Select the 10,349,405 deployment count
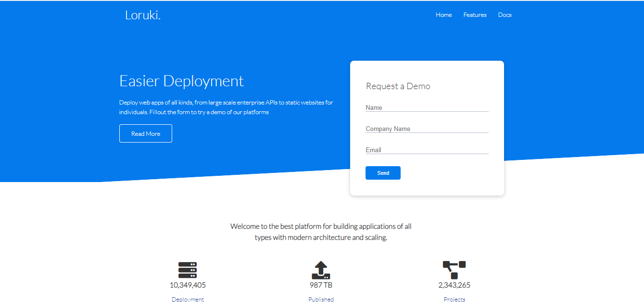Image resolution: width=644 pixels, height=302 pixels. click(x=188, y=285)
